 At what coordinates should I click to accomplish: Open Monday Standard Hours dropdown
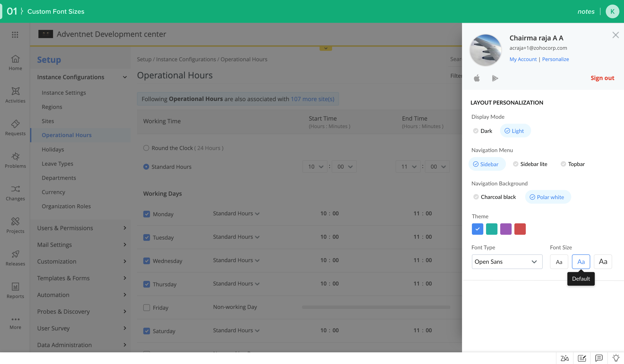click(x=236, y=214)
